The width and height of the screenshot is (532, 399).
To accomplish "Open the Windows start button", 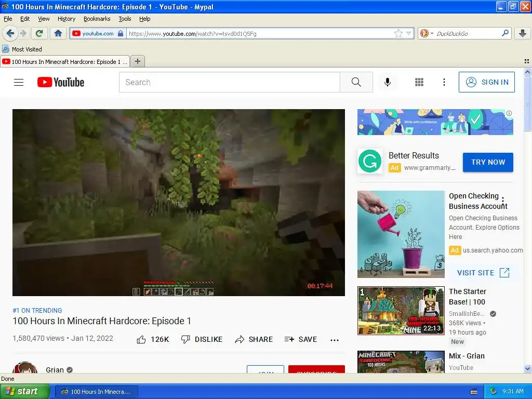I will tap(24, 392).
